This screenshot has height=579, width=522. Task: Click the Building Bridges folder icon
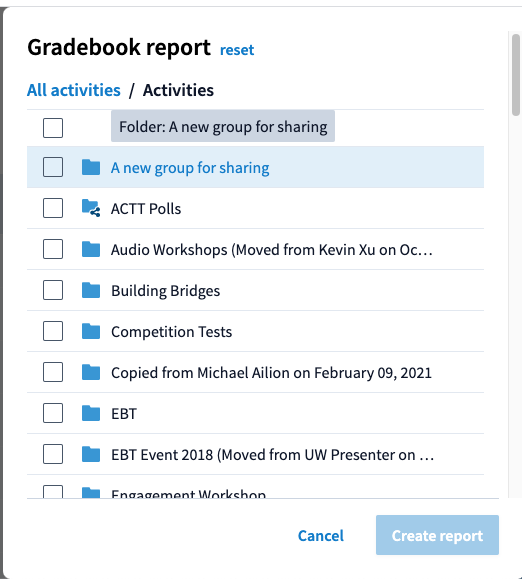tap(91, 290)
